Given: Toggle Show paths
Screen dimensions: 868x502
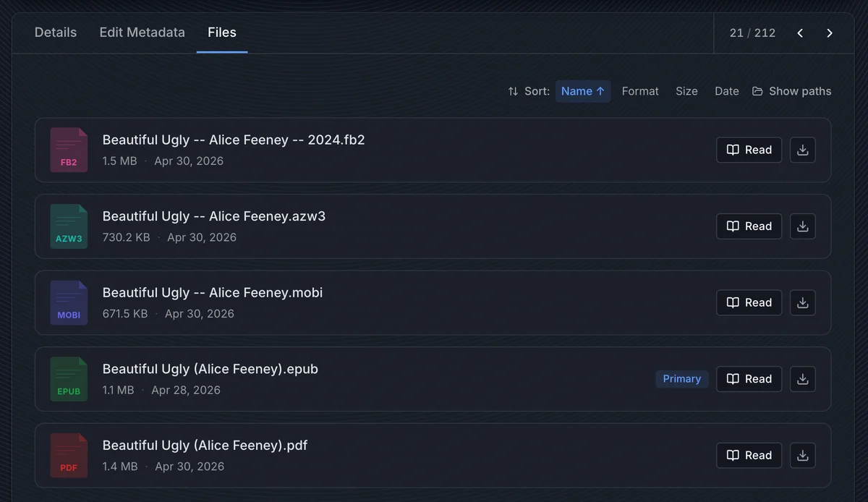Looking at the screenshot, I should click(791, 91).
